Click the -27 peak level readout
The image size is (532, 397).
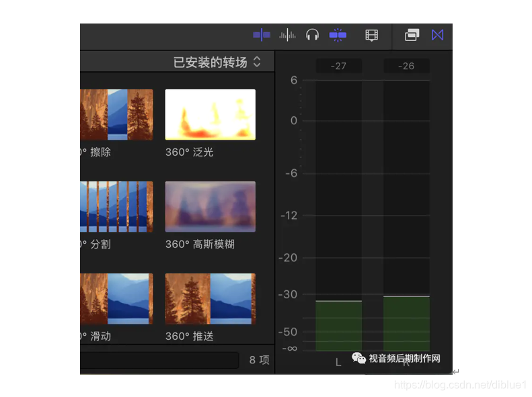[x=338, y=66]
